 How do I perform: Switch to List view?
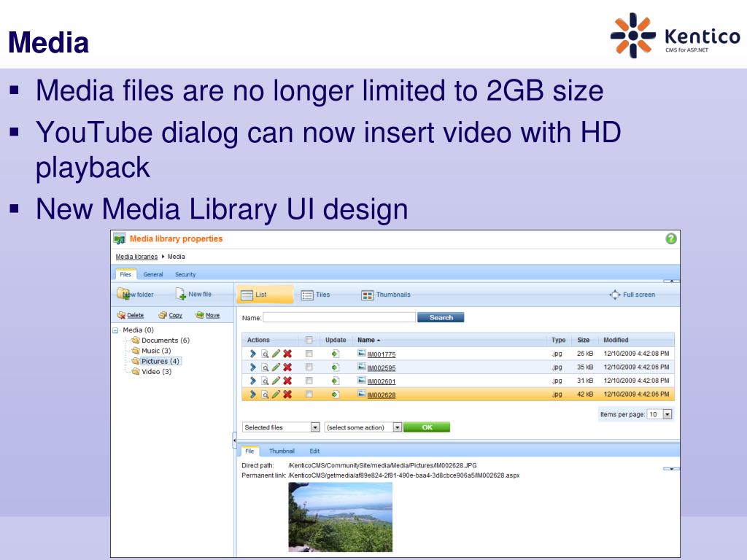(x=264, y=295)
